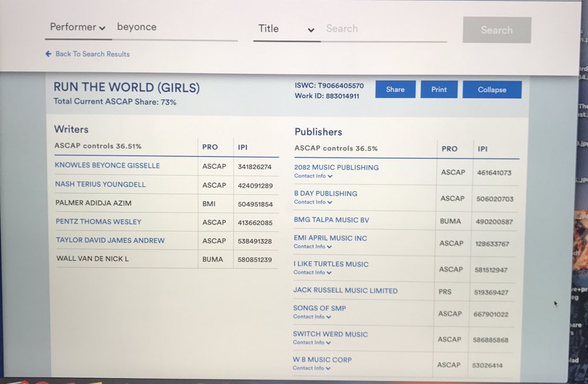This screenshot has width=588, height=384.
Task: Open publisher 2082 Music Publishing
Action: point(336,167)
